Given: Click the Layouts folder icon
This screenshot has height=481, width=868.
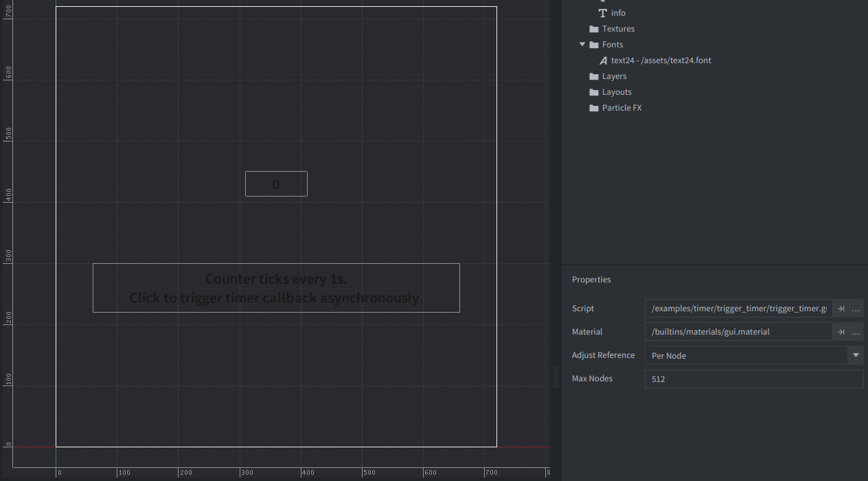Looking at the screenshot, I should pyautogui.click(x=594, y=92).
